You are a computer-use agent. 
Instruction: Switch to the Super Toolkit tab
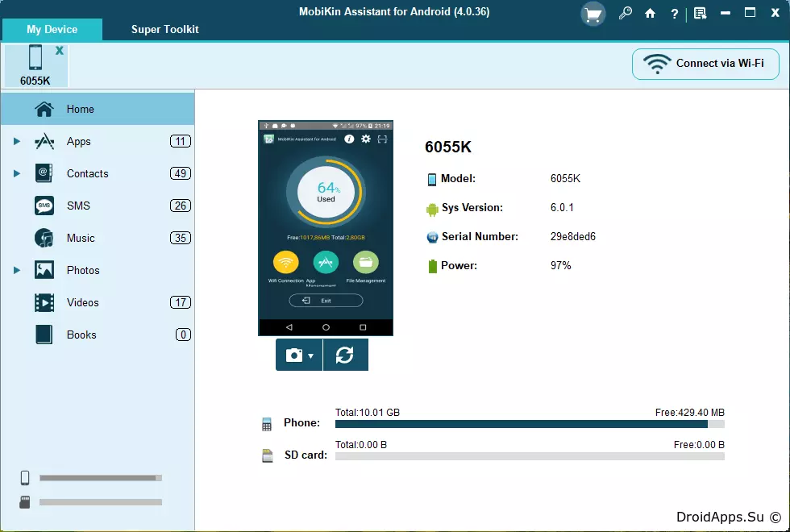tap(164, 29)
